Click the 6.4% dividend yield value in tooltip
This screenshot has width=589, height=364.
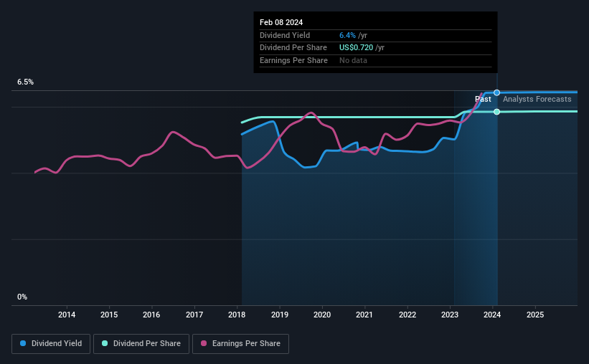pos(347,35)
